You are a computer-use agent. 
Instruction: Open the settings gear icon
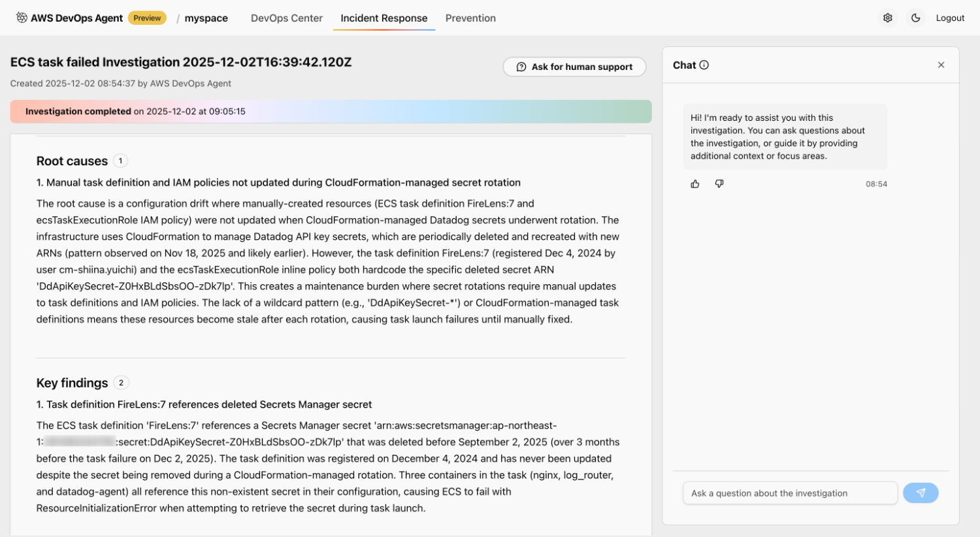tap(888, 18)
